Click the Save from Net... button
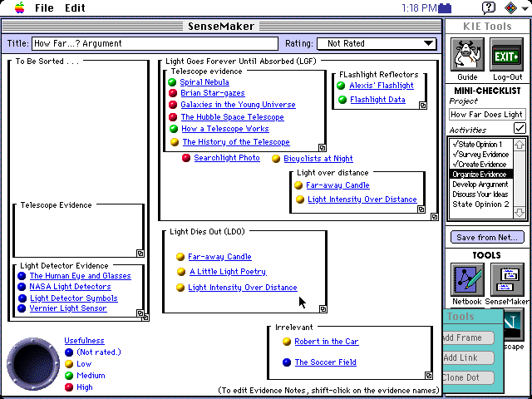532x399 pixels. [x=487, y=237]
